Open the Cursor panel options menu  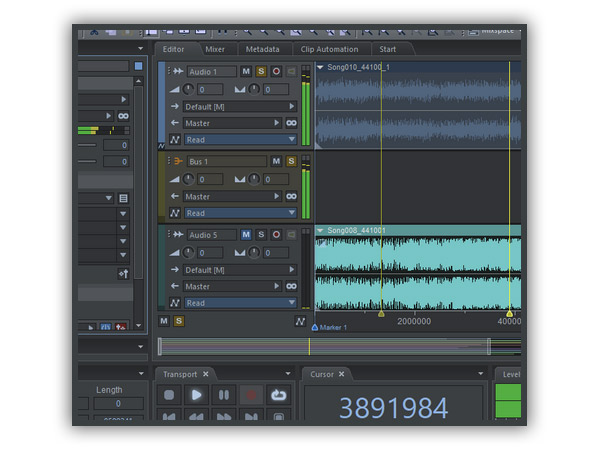click(481, 373)
